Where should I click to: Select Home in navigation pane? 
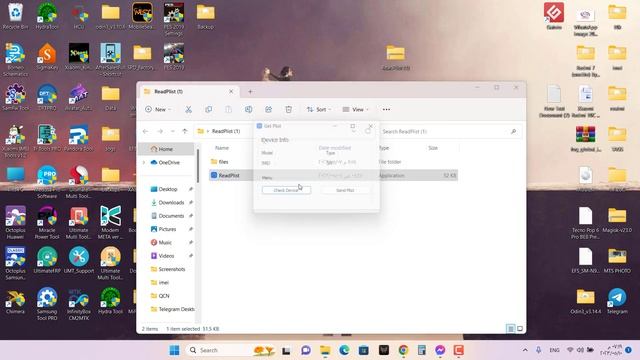pyautogui.click(x=166, y=149)
